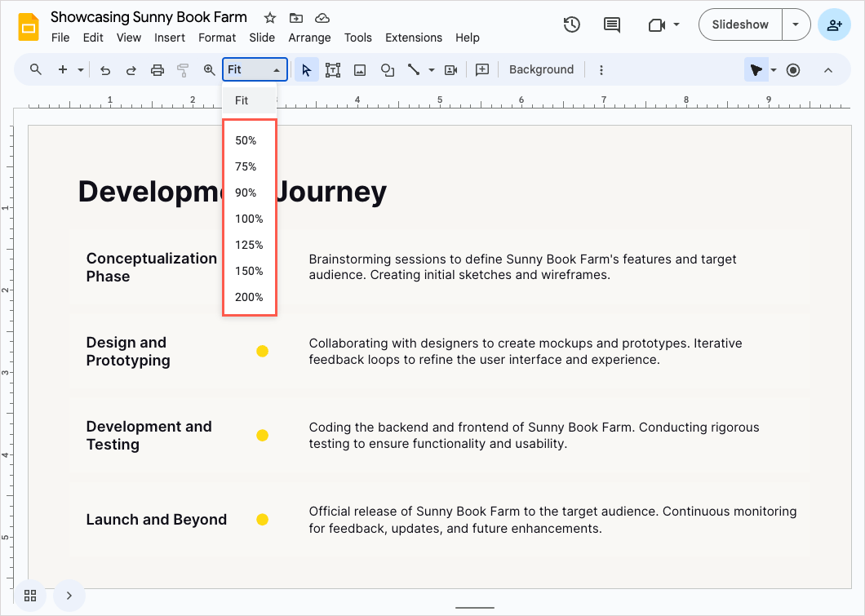865x616 pixels.
Task: Open version history clock icon
Action: point(571,24)
